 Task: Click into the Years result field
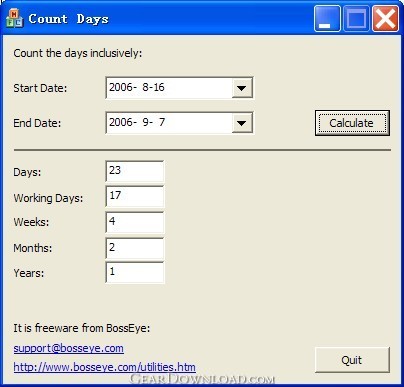pos(135,273)
